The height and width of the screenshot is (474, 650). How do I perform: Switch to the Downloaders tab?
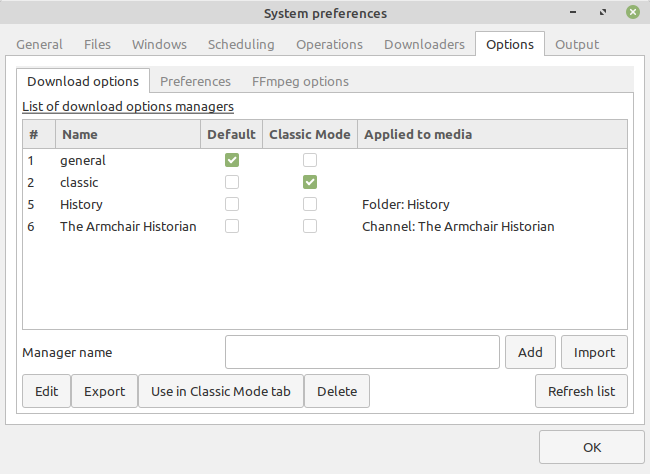424,44
